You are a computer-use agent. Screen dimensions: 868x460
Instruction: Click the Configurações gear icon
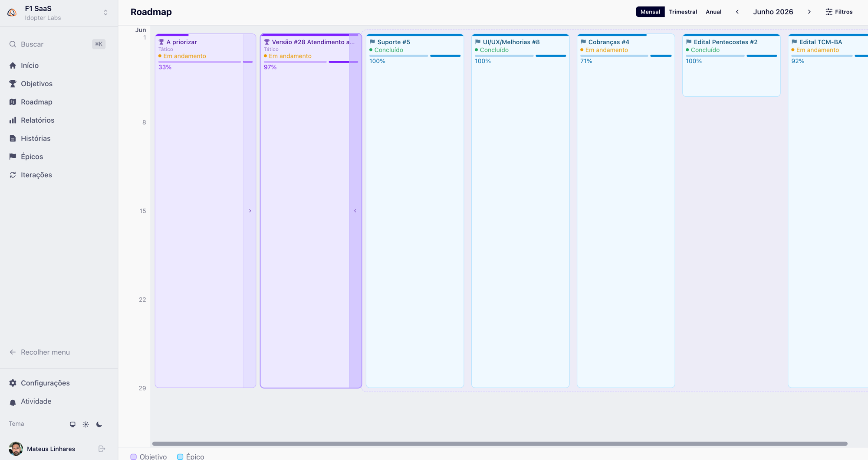13,383
